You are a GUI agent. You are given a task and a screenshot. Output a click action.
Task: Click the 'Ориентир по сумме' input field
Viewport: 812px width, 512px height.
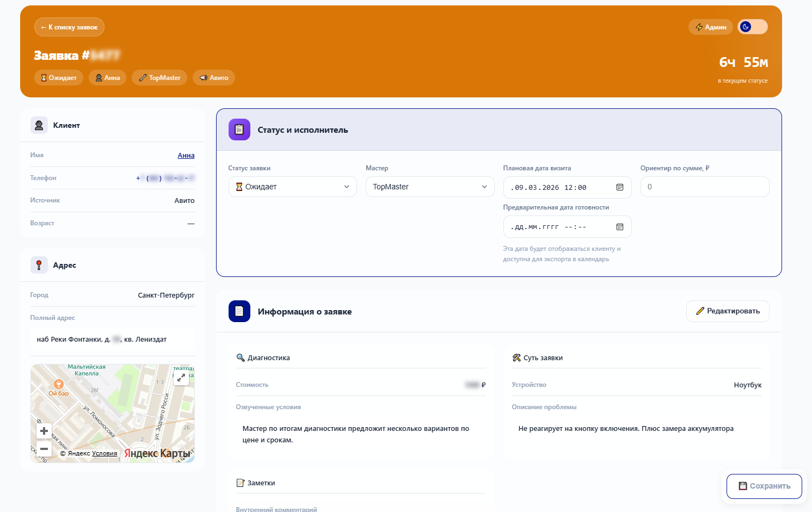[705, 187]
